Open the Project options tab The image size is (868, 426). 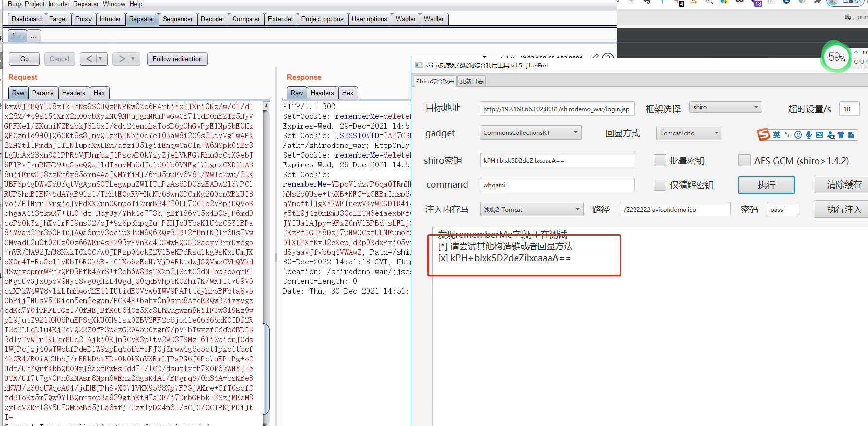pyautogui.click(x=322, y=19)
